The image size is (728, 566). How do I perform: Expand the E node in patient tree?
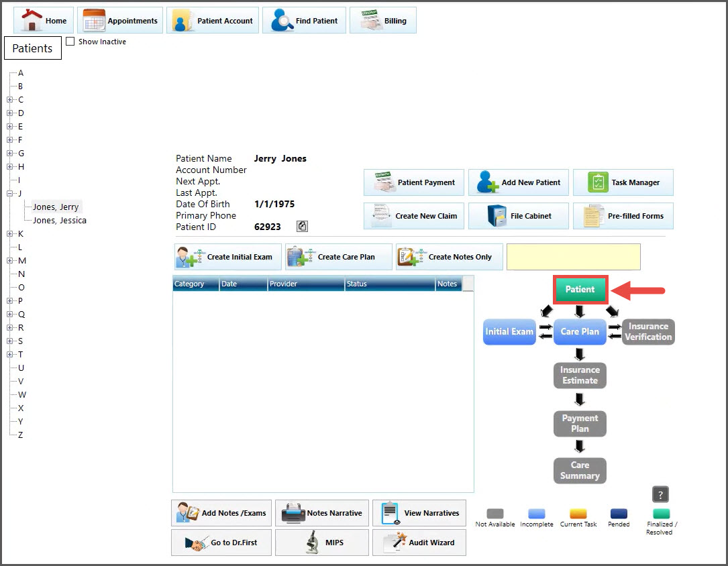tap(10, 127)
